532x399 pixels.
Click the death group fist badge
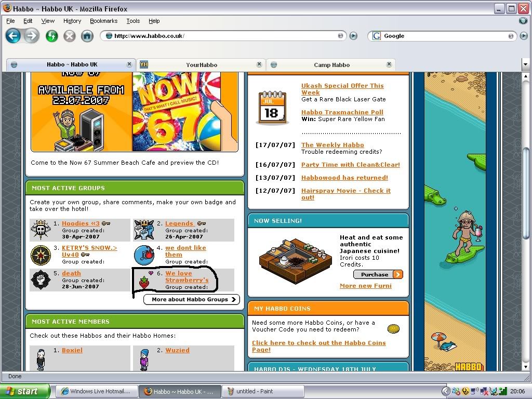[40, 280]
